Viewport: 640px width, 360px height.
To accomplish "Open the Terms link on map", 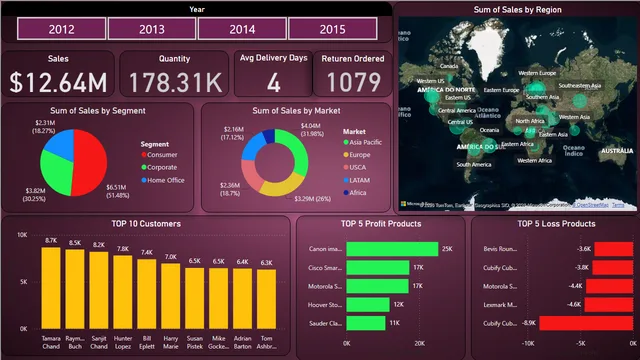I will click(x=618, y=205).
